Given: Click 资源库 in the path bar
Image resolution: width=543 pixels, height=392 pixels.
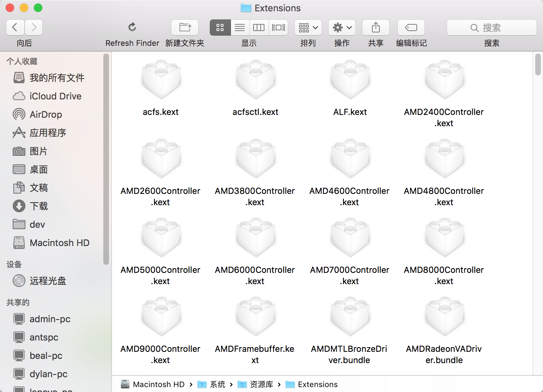Looking at the screenshot, I should [255, 384].
